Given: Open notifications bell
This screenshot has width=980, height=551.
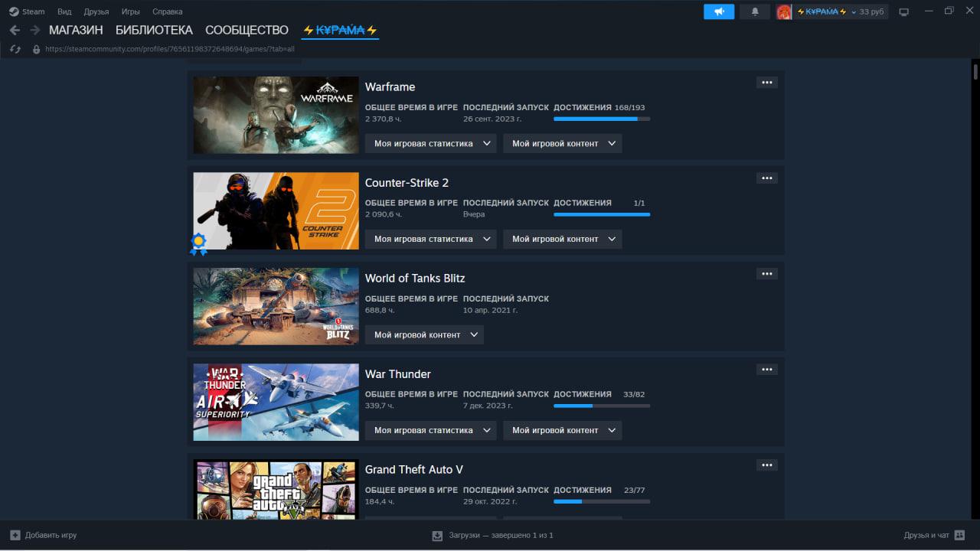Looking at the screenshot, I should coord(755,11).
